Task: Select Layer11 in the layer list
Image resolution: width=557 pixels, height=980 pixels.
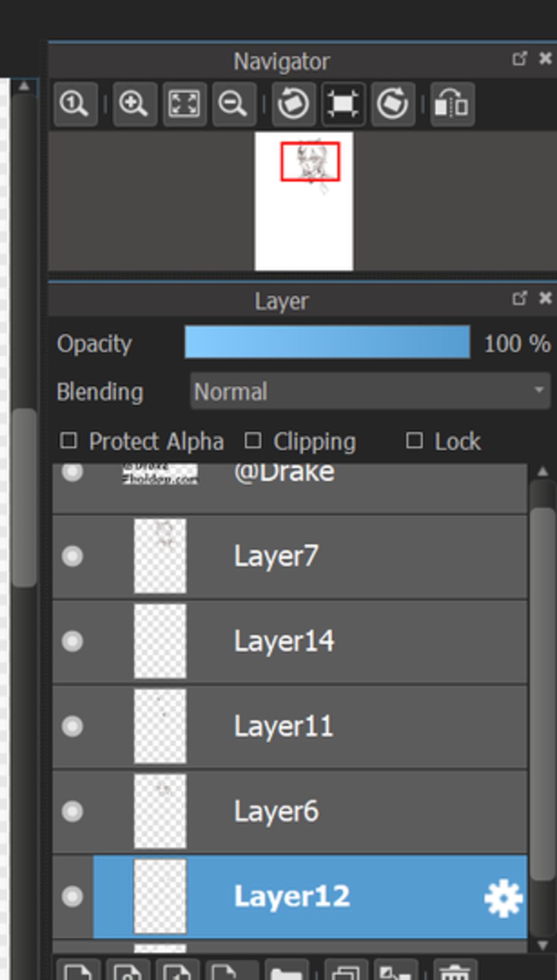Action: coord(326,726)
